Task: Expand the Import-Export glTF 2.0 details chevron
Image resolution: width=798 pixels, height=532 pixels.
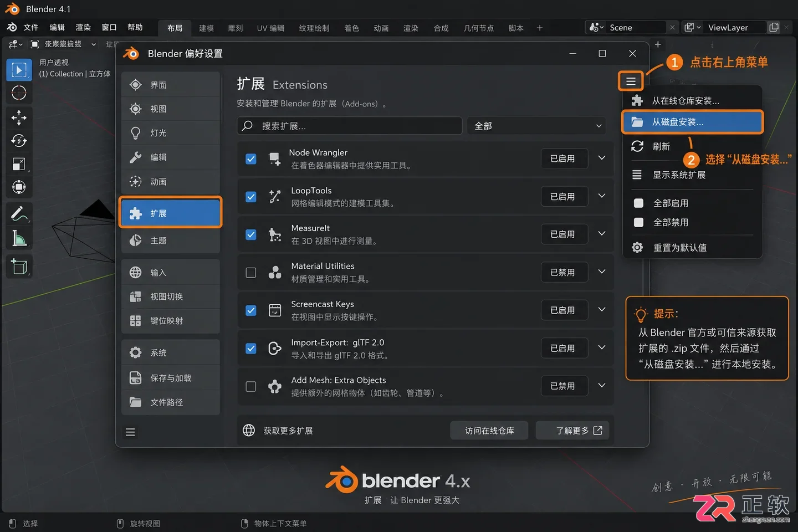Action: tap(602, 347)
